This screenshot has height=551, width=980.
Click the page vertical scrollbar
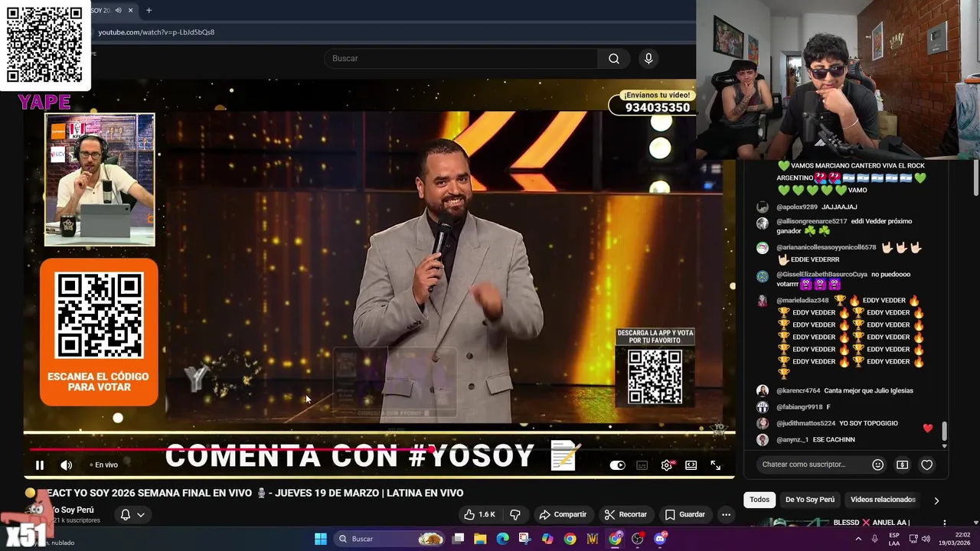[x=975, y=178]
